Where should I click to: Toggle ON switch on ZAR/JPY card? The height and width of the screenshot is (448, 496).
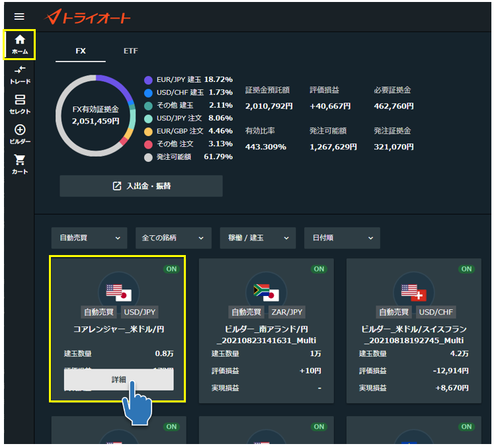click(x=319, y=269)
